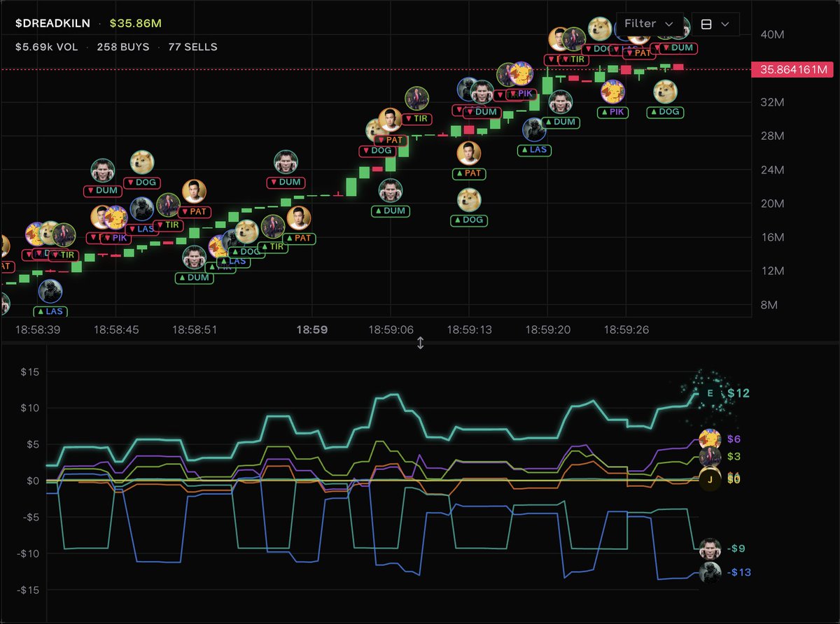Click avatar above the TIR buy label
The image size is (840, 624).
(x=273, y=227)
